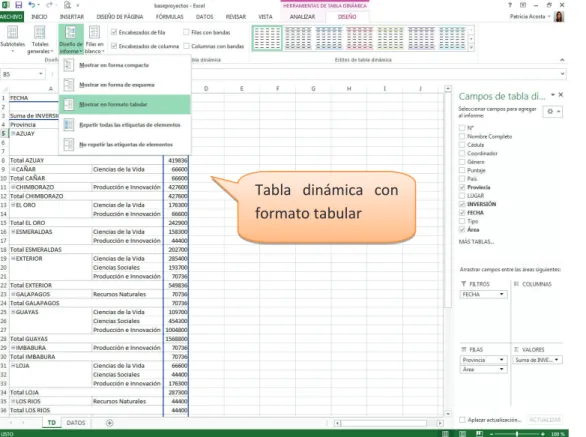The width and height of the screenshot is (586, 437).
Task: Open the VISTA ribbon tab
Action: pyautogui.click(x=265, y=17)
